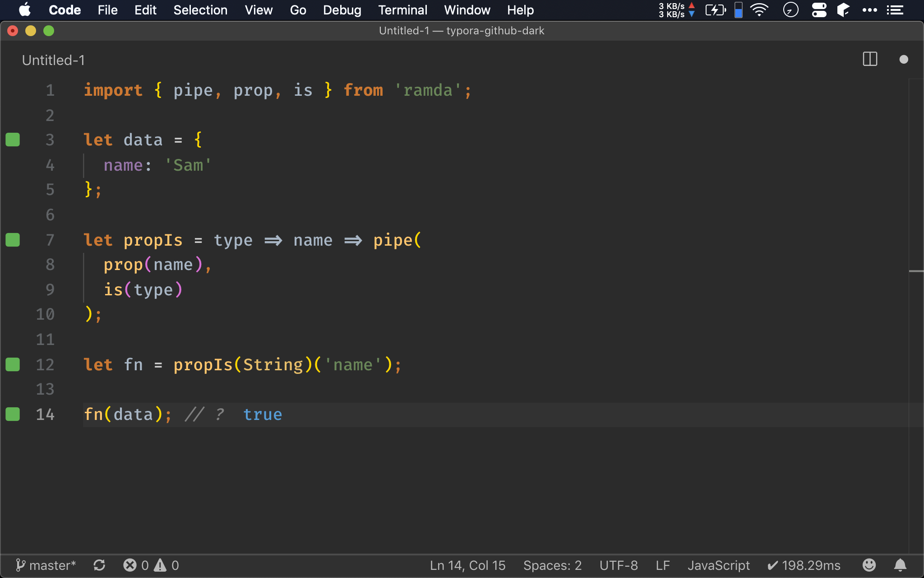
Task: Change file encoding via UTF-8
Action: point(619,565)
